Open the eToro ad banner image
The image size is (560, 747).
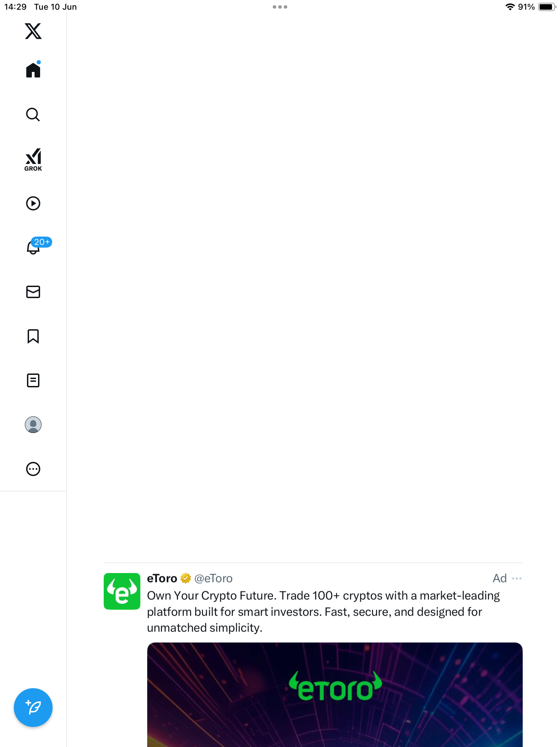[x=335, y=695]
